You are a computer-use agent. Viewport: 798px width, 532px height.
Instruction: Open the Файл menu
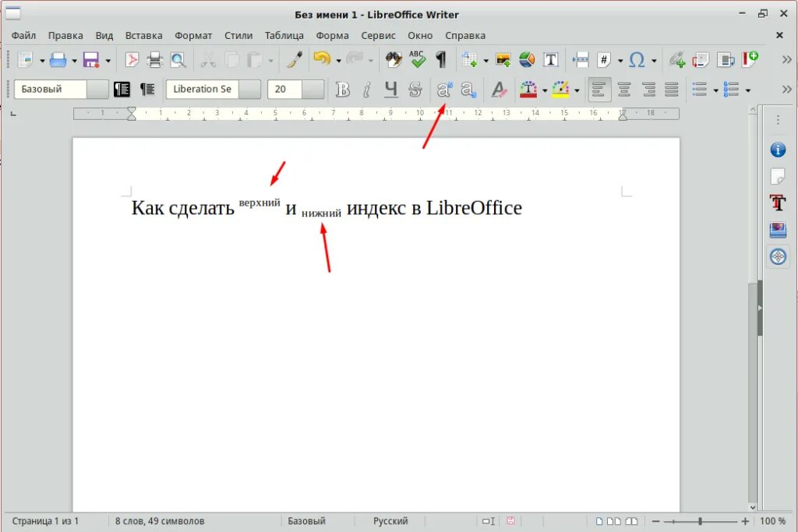point(24,36)
